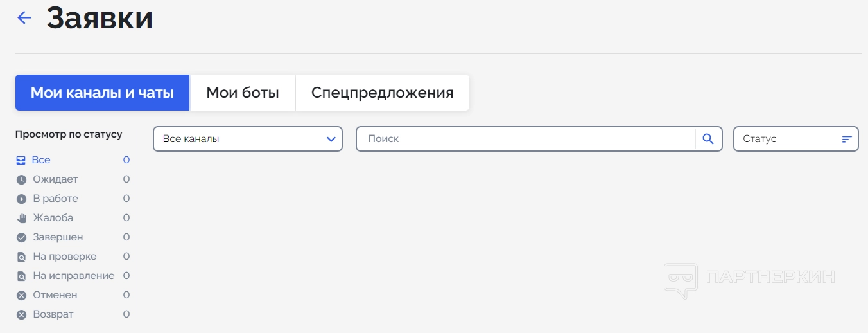The image size is (868, 333).
Task: Click the back arrow next to Заявки
Action: (24, 18)
